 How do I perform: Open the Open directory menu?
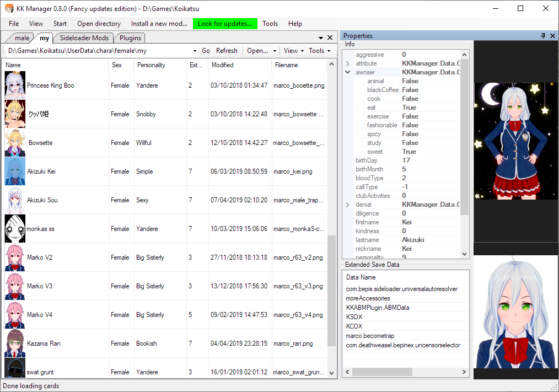(x=99, y=24)
